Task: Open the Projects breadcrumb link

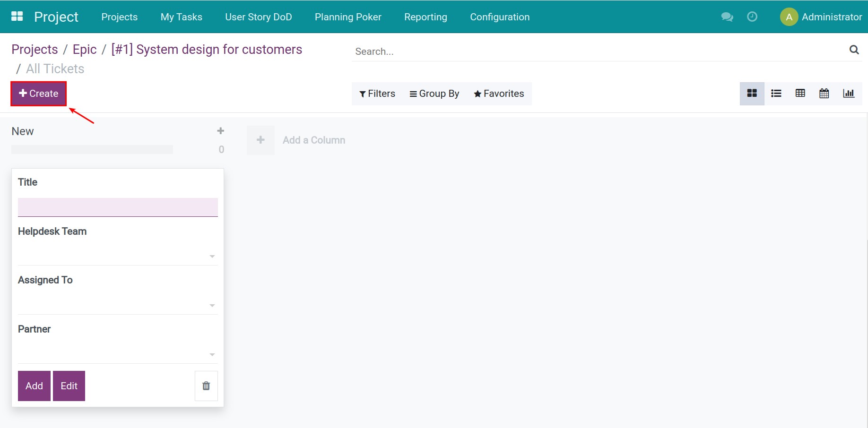Action: 35,49
